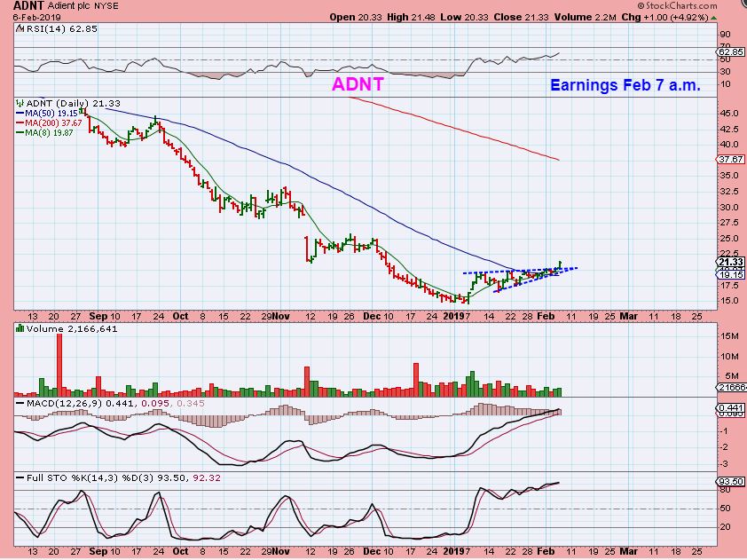Click the 'Earnings Feb 7 a.m.' annotation

click(625, 85)
